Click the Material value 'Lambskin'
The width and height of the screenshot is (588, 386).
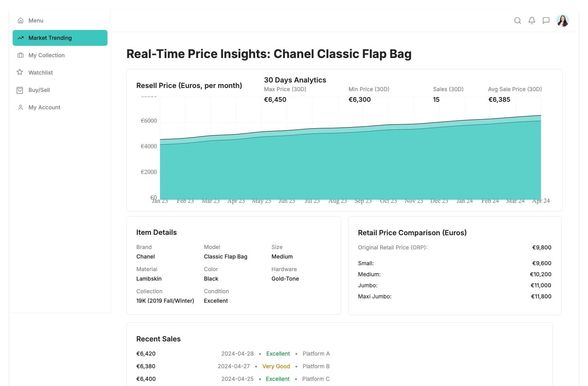click(x=149, y=279)
